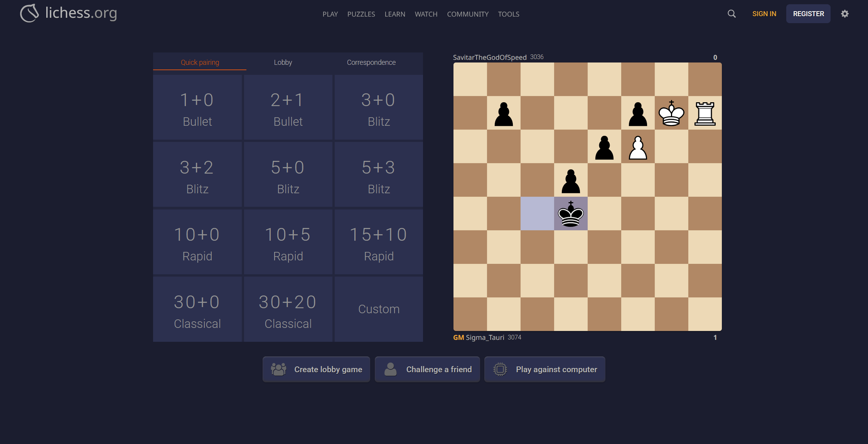868x444 pixels.
Task: Click the white pawn on the board
Action: click(x=638, y=147)
